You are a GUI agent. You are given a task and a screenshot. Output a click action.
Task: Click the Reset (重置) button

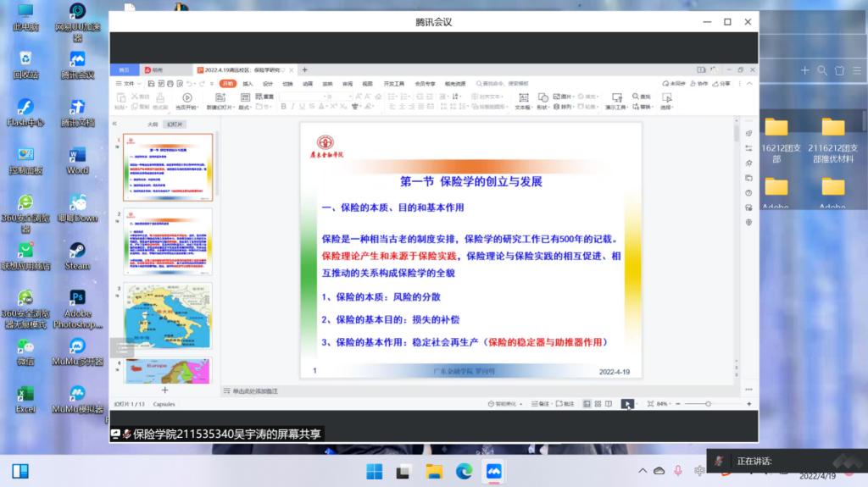coord(264,97)
